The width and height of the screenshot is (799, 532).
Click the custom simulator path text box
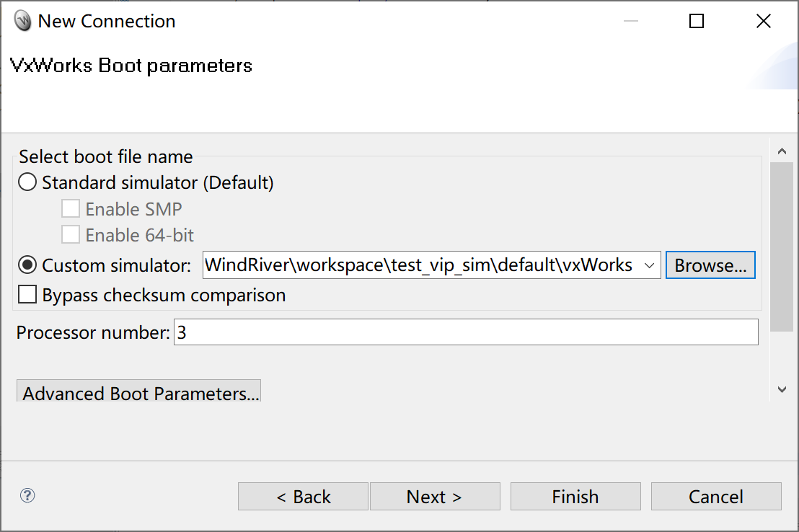(418, 265)
